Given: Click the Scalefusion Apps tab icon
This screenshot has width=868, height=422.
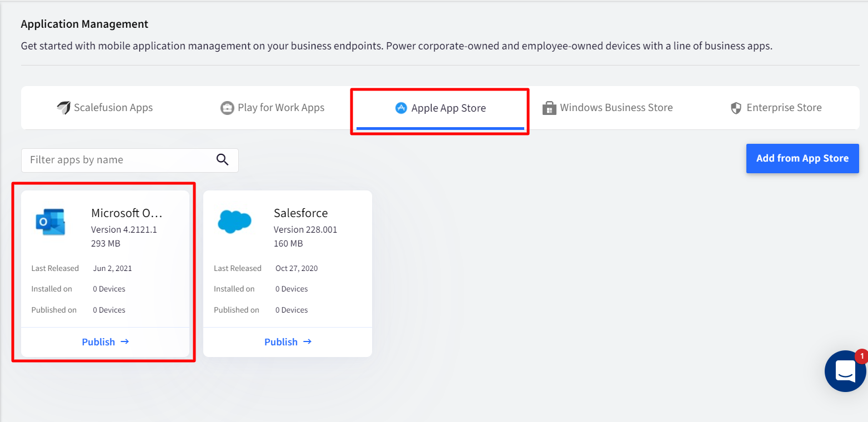Looking at the screenshot, I should [x=63, y=108].
